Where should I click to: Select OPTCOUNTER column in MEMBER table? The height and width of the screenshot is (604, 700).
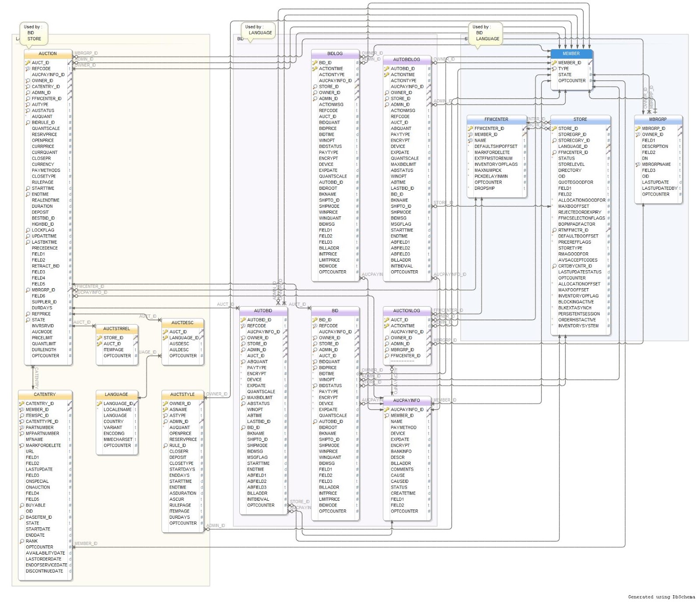pos(571,81)
